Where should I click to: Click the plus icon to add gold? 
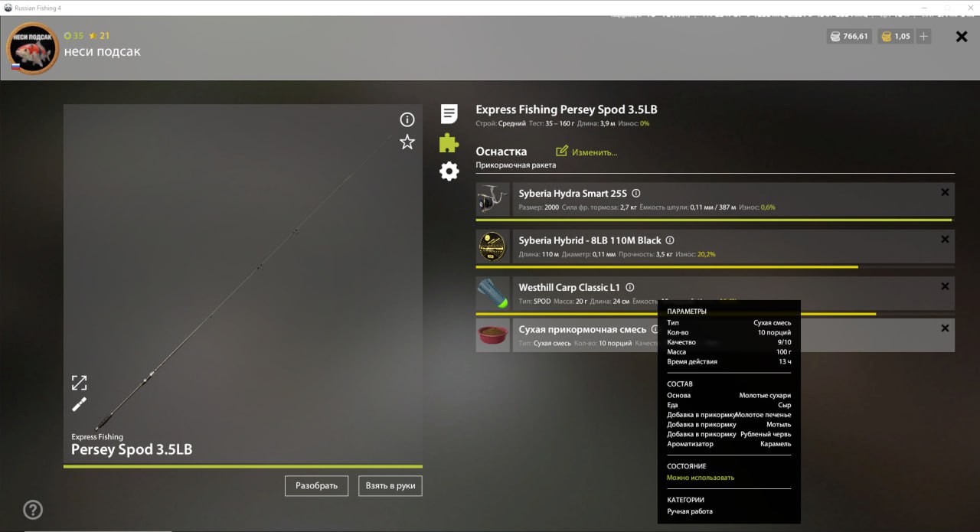(924, 36)
